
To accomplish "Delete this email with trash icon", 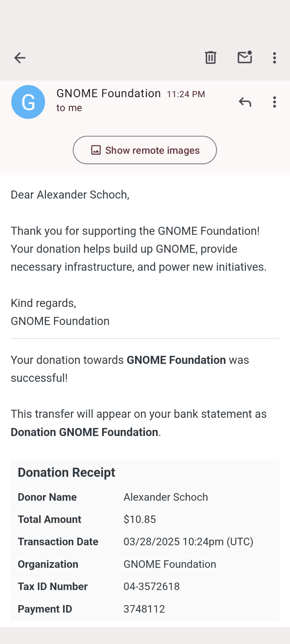I will [210, 58].
